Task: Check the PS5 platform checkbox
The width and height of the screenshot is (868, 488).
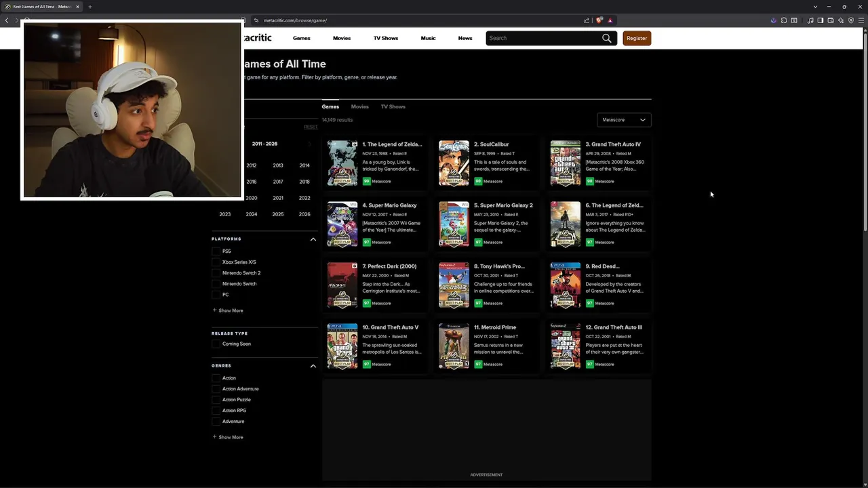Action: [216, 251]
